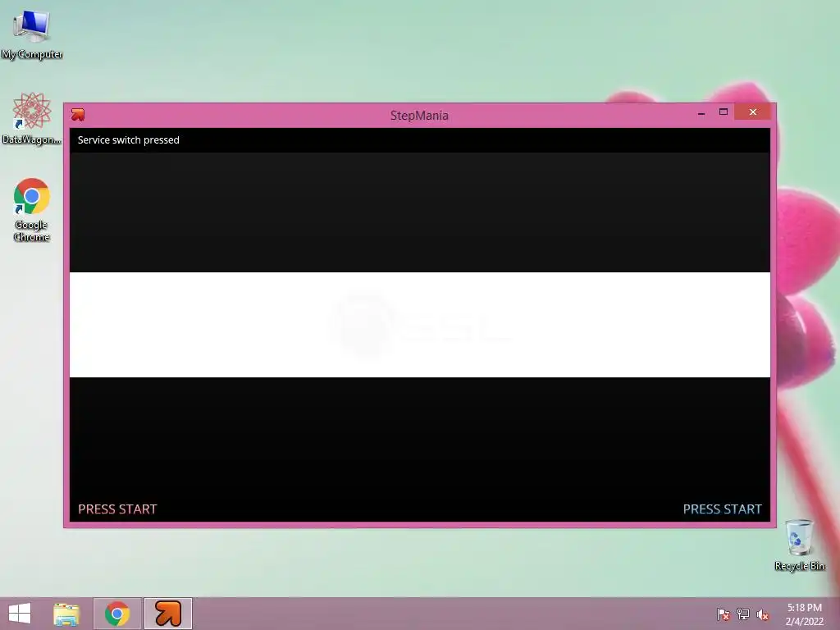Open File Explorer from the taskbar

(x=66, y=614)
